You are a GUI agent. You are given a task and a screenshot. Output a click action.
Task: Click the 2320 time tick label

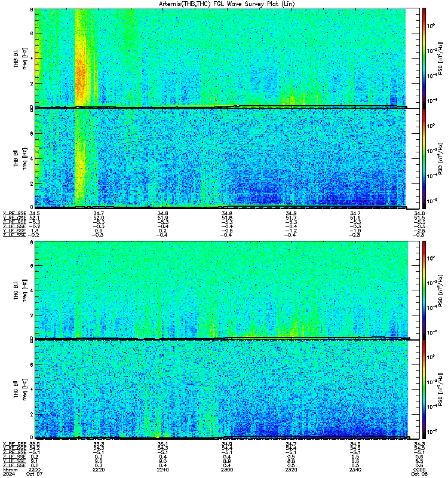291,470
